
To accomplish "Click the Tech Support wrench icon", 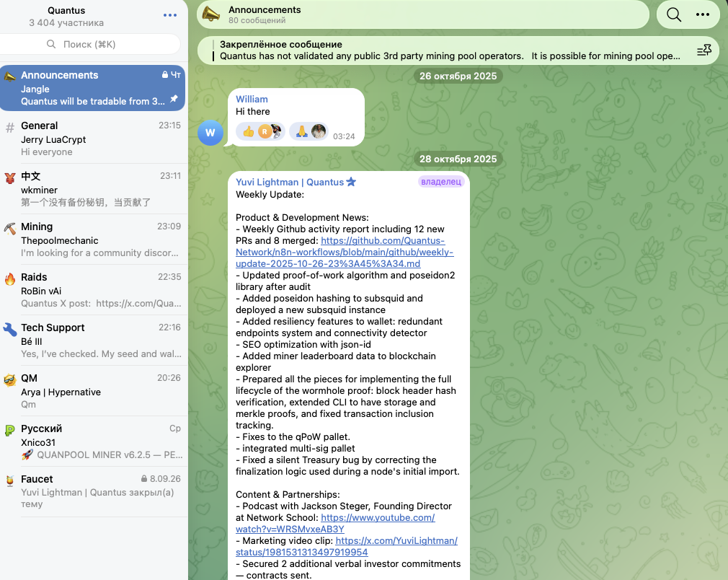I will pos(10,330).
